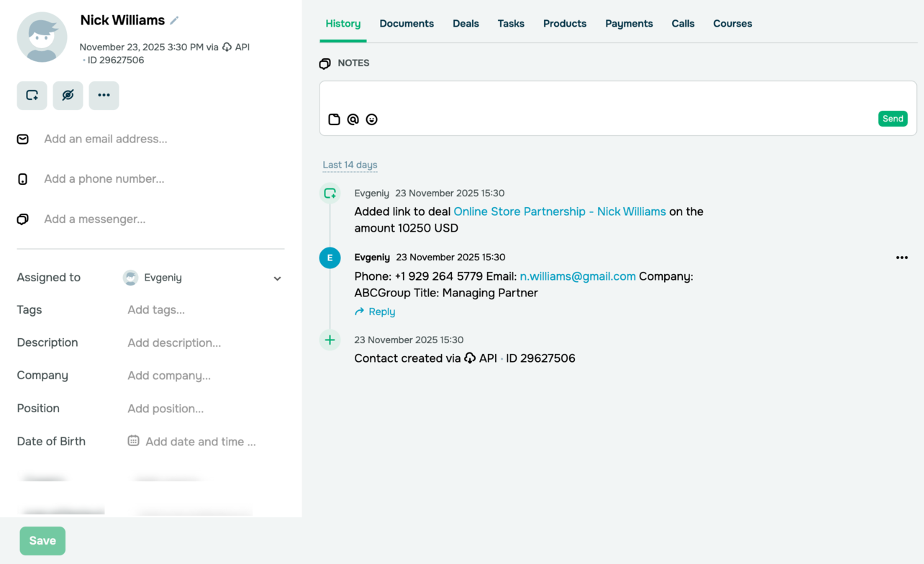Open the Last 14 days filter
The width and height of the screenshot is (924, 564).
coord(350,165)
